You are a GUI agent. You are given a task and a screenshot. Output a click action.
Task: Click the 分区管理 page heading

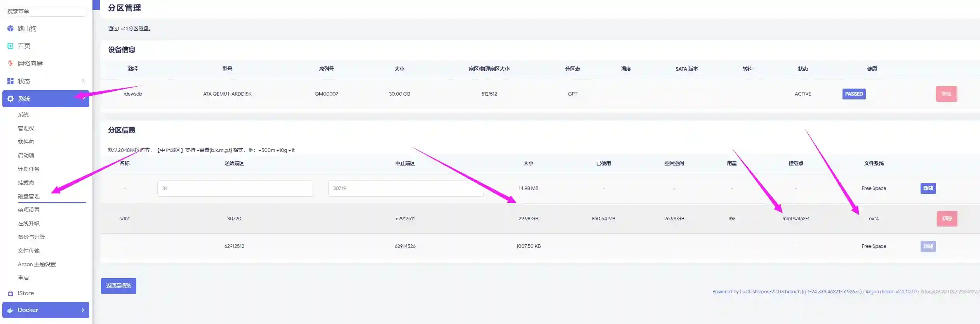click(x=124, y=8)
